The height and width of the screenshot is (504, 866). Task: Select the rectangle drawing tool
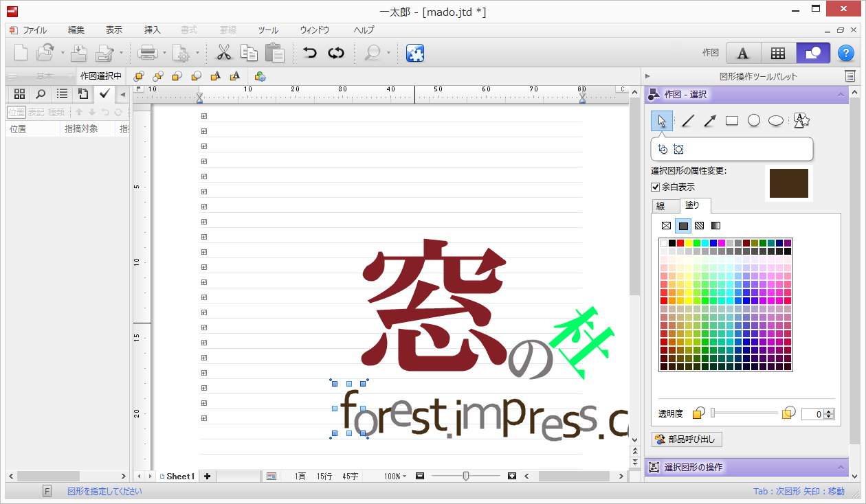tap(733, 121)
